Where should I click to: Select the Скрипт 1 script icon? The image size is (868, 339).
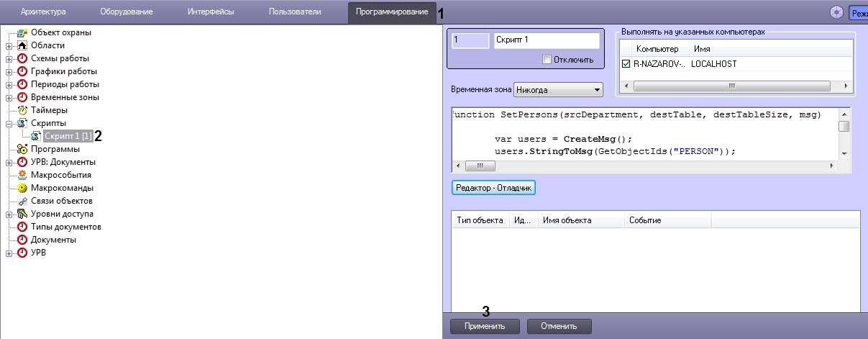(x=35, y=136)
